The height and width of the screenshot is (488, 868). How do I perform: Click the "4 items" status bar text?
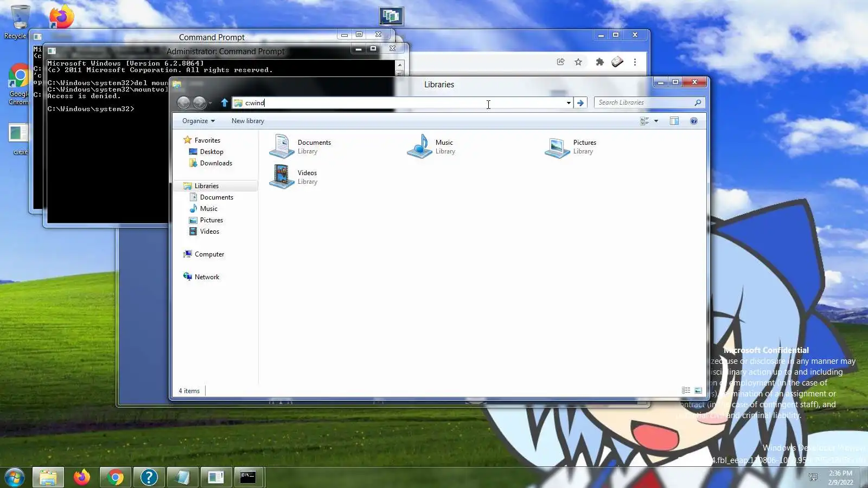pyautogui.click(x=189, y=391)
